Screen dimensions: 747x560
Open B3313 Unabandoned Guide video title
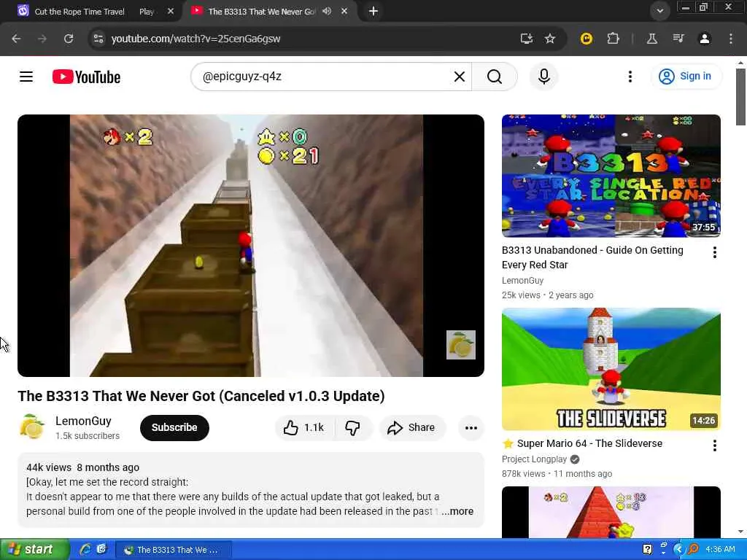592,257
